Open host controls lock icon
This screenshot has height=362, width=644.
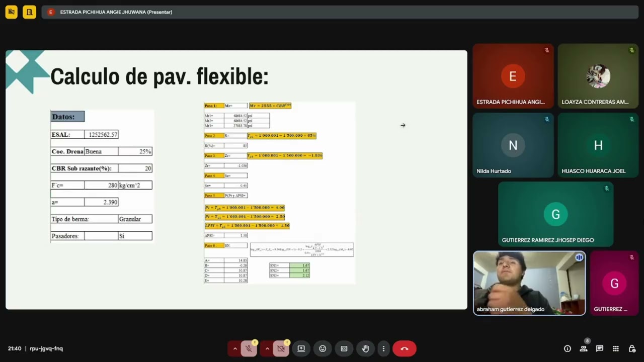(632, 348)
